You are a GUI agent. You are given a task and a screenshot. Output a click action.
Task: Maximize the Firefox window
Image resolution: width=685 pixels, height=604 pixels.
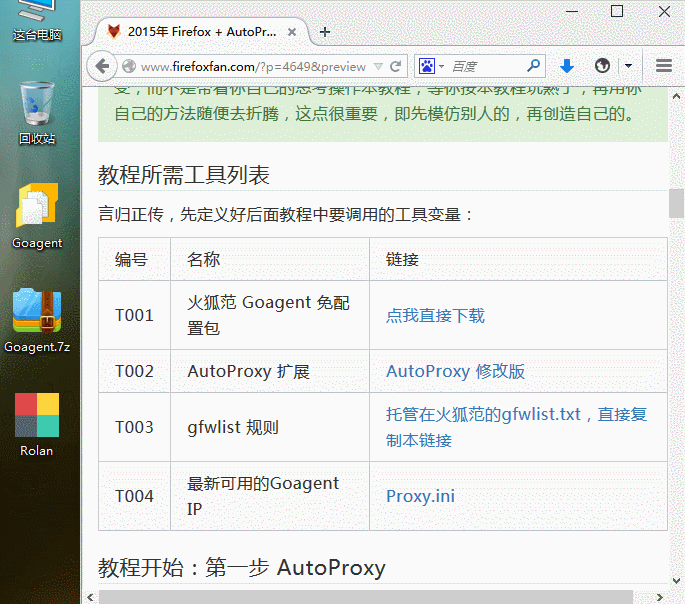coord(617,11)
